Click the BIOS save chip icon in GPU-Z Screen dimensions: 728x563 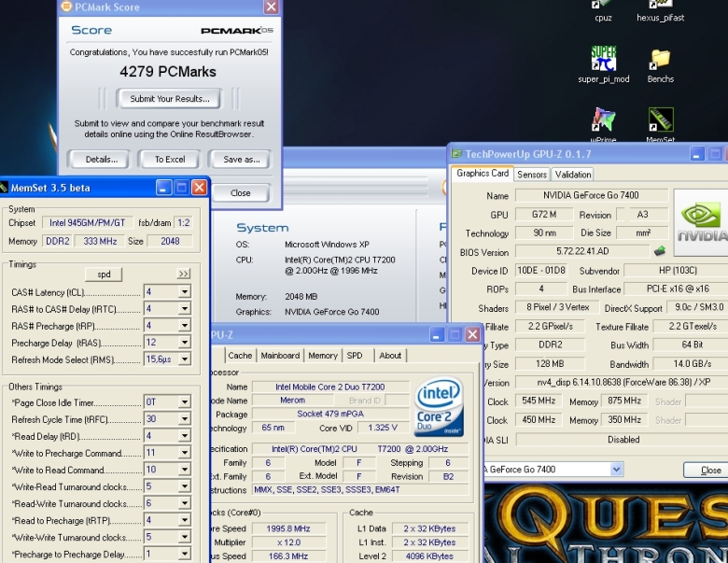point(659,251)
